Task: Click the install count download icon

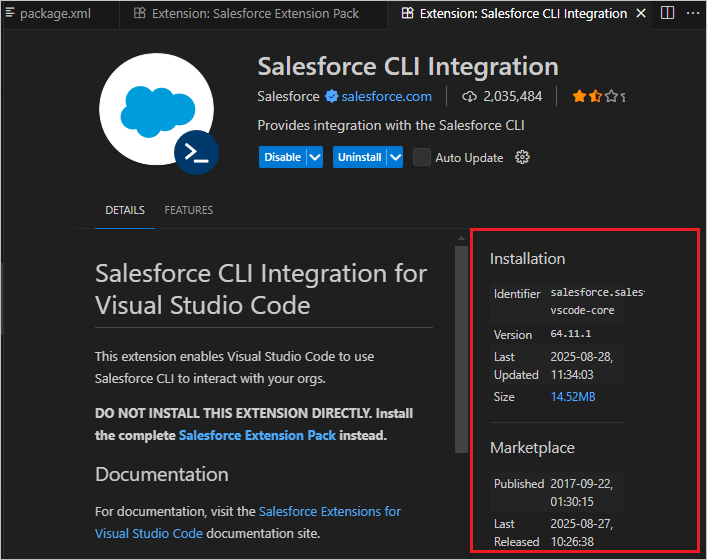Action: 469,96
